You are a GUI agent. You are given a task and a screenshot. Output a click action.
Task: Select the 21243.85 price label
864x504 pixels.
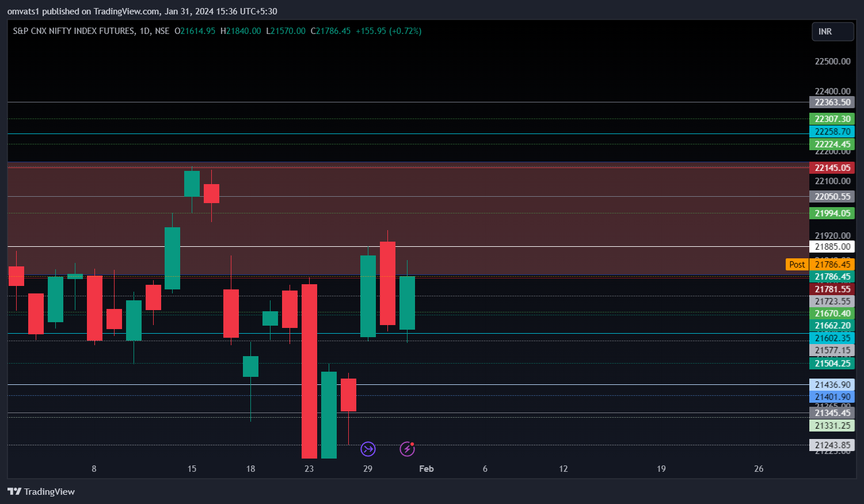tap(832, 445)
